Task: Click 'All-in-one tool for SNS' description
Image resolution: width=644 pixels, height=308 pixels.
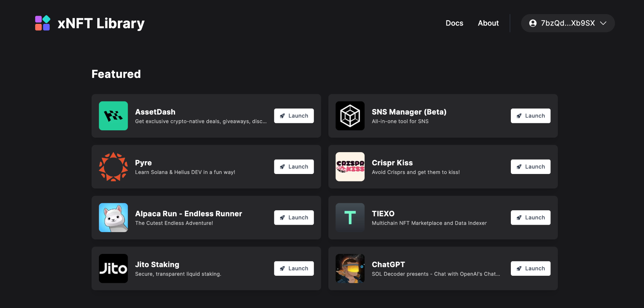Action: click(400, 121)
